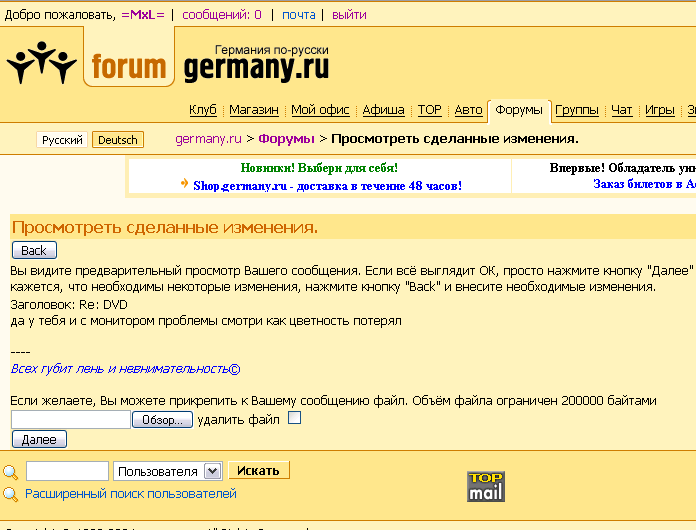Switch language to Deutsch
This screenshot has width=696, height=530.
(118, 140)
